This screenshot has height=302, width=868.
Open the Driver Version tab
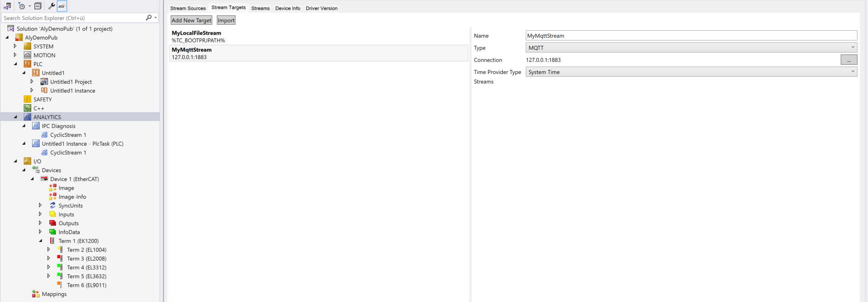pyautogui.click(x=321, y=8)
